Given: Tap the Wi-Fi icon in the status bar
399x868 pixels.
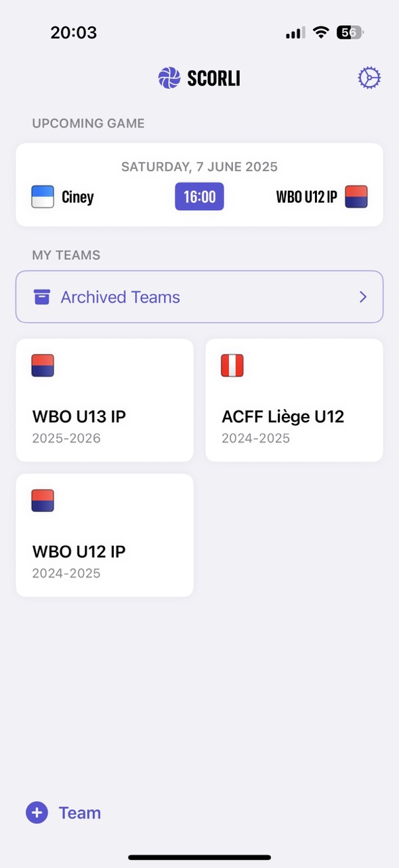Looking at the screenshot, I should 320,32.
